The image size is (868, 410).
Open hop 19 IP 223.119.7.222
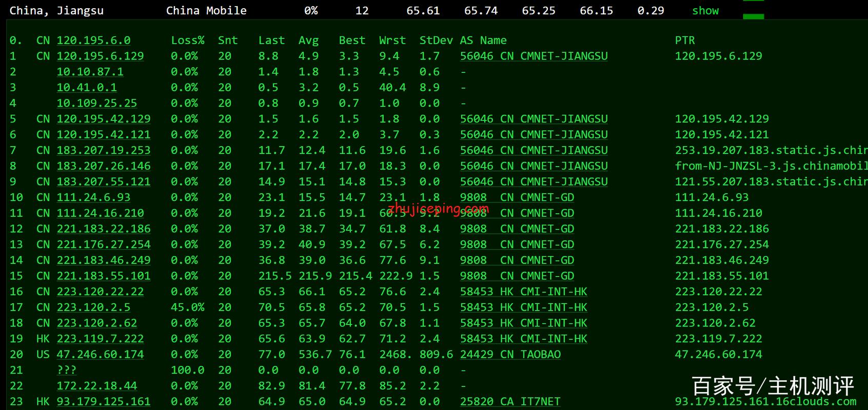[100, 339]
